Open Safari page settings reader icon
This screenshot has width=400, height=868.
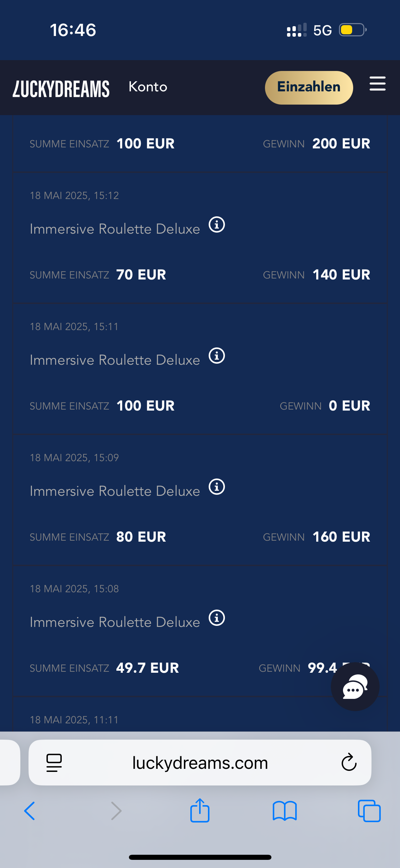tap(54, 763)
